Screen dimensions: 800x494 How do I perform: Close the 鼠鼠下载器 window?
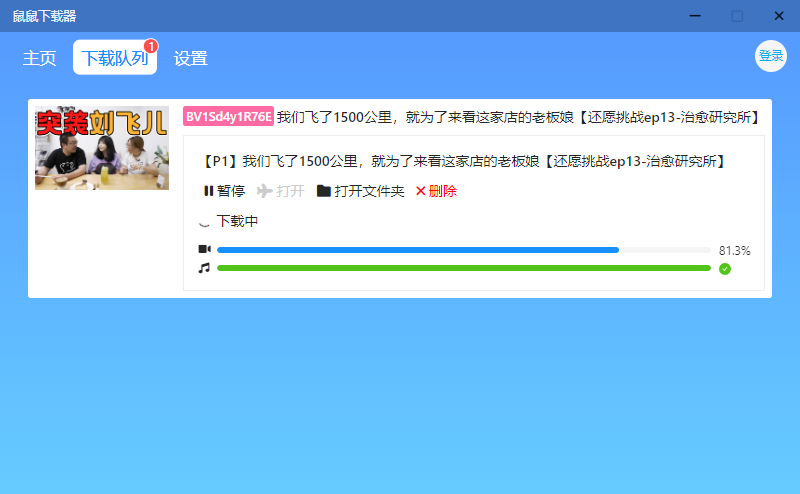point(779,16)
